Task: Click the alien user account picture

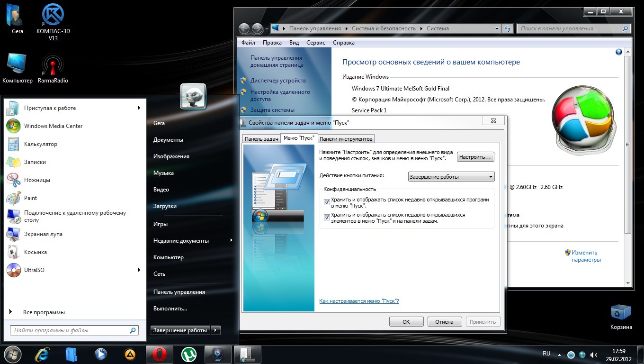Action: click(x=193, y=97)
